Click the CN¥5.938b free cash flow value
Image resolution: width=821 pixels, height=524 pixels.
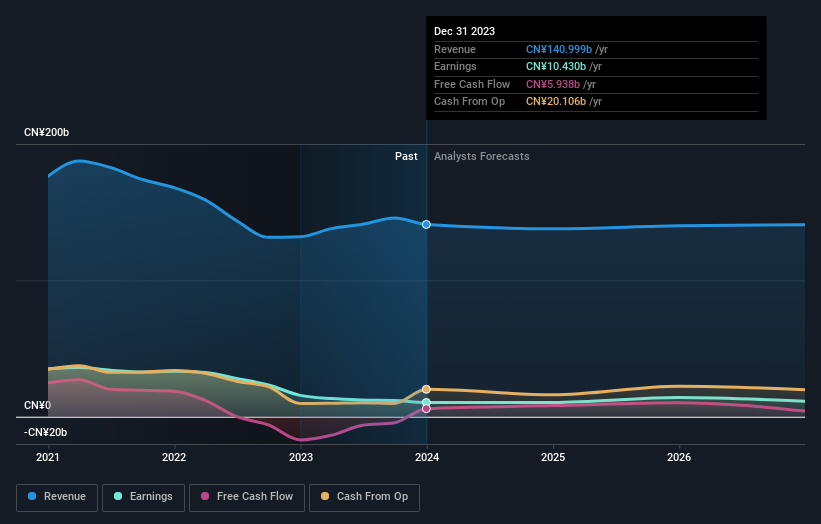pyautogui.click(x=553, y=84)
